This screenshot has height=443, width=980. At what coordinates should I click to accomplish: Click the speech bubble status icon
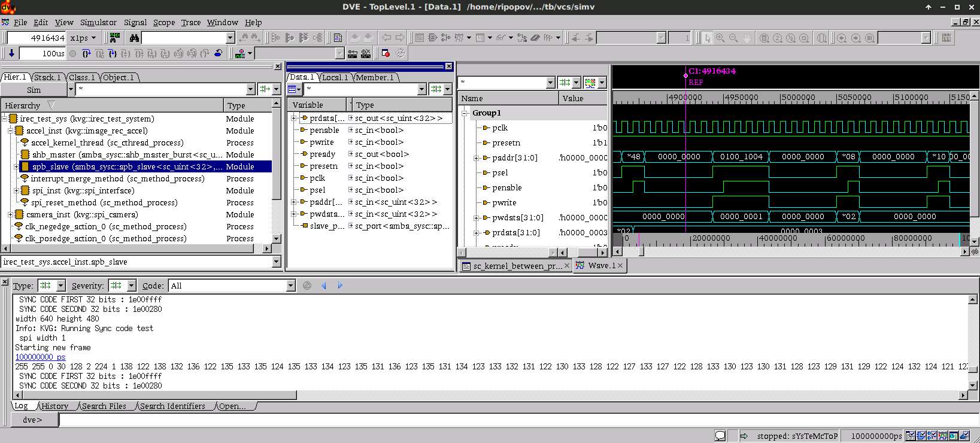(x=720, y=436)
